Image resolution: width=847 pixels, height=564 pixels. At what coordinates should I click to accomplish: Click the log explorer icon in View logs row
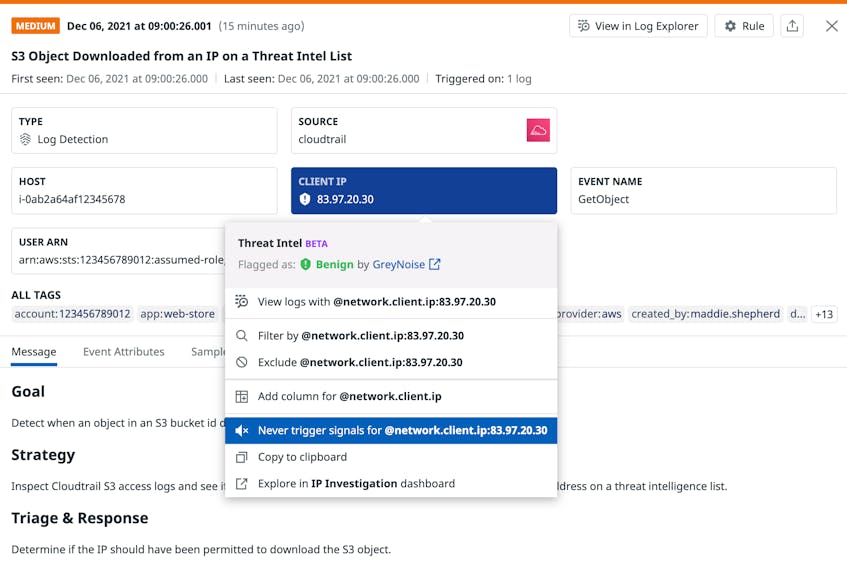coord(241,301)
